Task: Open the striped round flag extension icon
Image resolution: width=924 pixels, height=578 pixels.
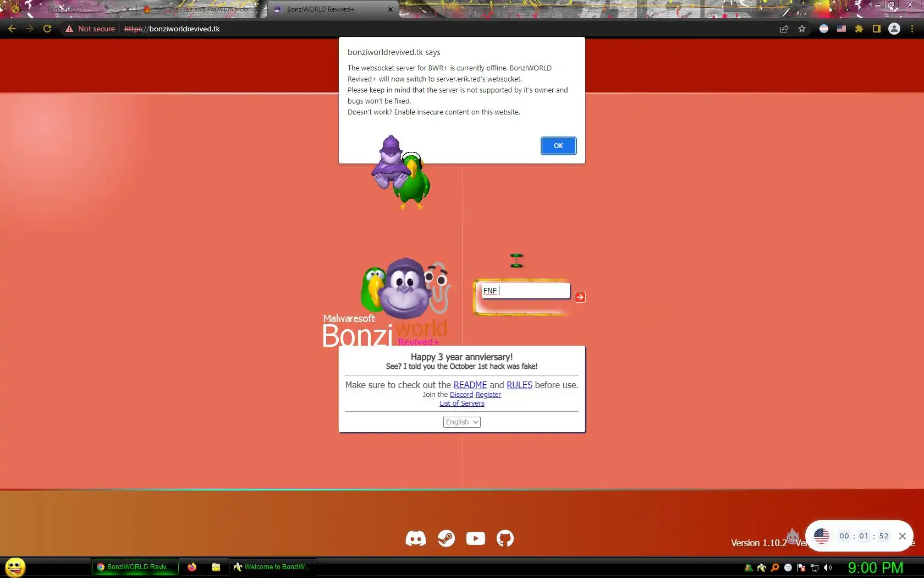Action: pyautogui.click(x=824, y=29)
